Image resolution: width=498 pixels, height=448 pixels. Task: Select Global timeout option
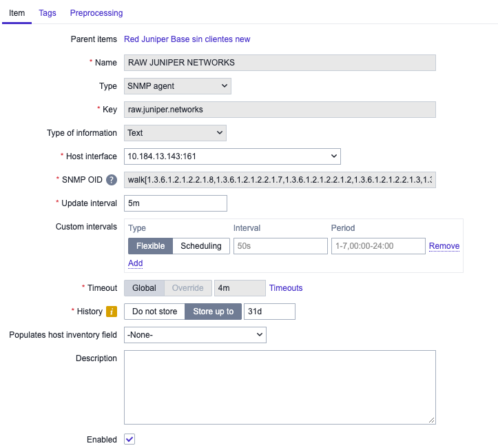coord(144,288)
